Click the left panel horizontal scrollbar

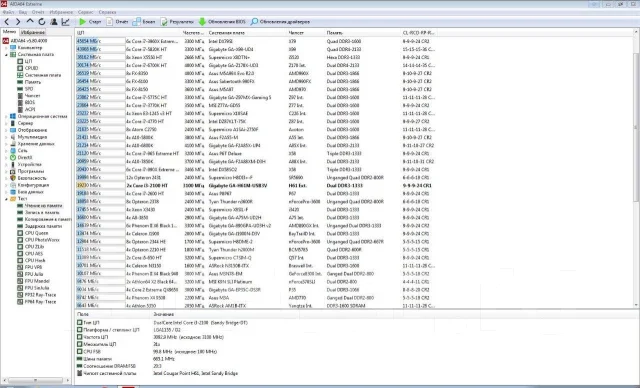[x=36, y=380]
